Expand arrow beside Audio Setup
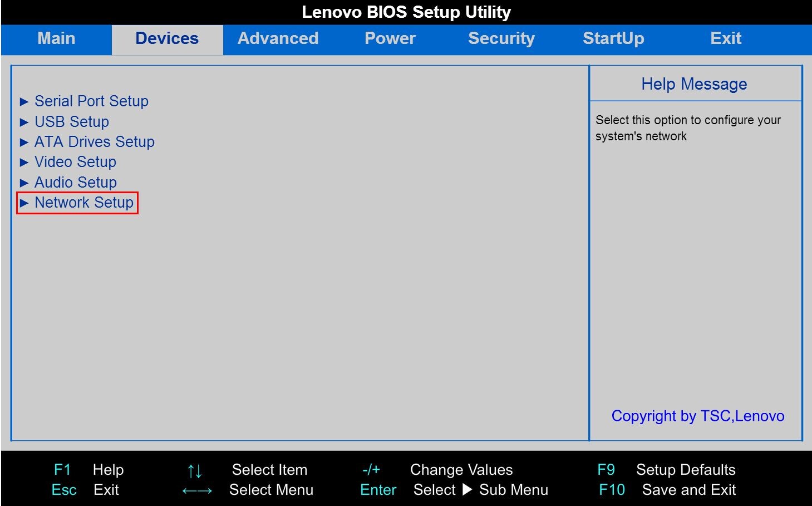812x506 pixels. point(24,183)
